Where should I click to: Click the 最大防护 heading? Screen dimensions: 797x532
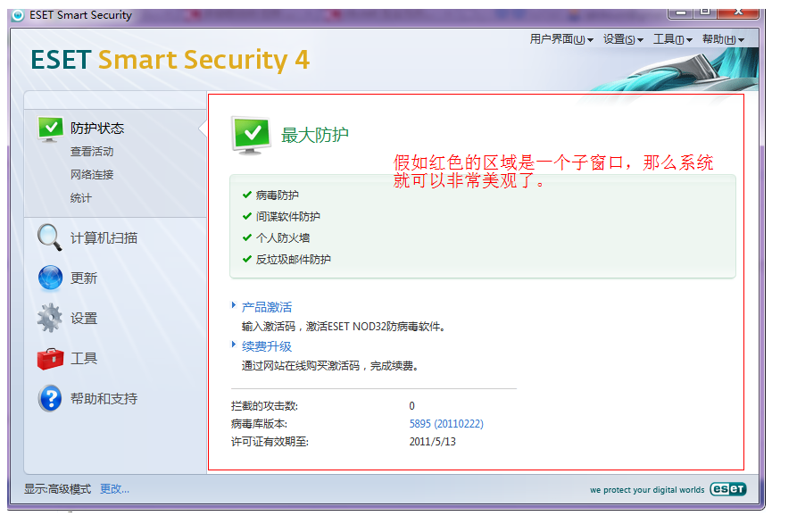point(315,135)
